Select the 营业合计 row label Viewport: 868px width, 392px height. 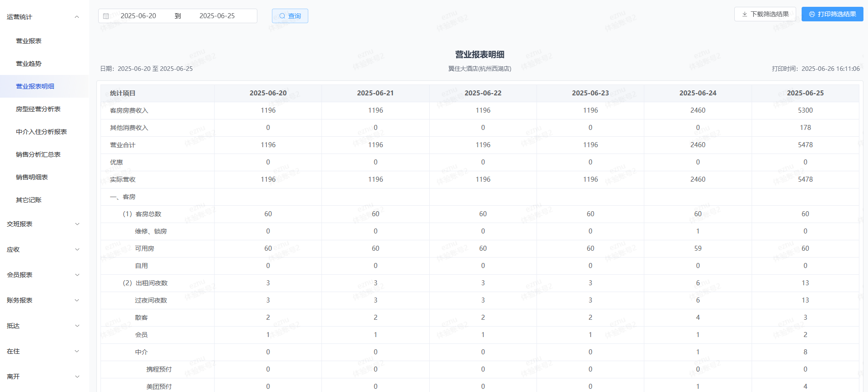point(123,145)
